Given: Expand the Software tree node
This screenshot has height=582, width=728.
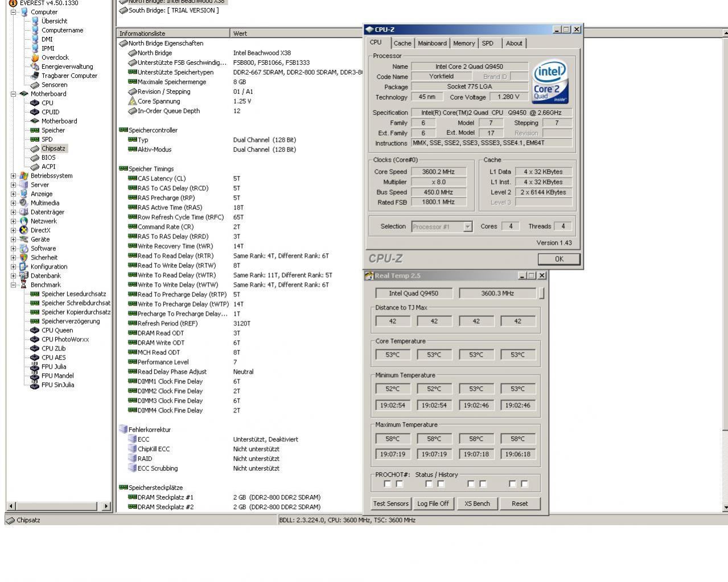Looking at the screenshot, I should 14,249.
